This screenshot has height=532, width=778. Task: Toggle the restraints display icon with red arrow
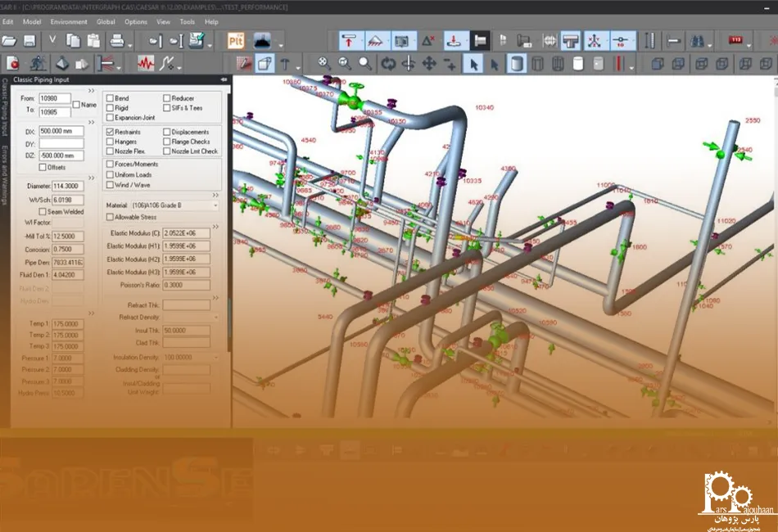pos(349,41)
